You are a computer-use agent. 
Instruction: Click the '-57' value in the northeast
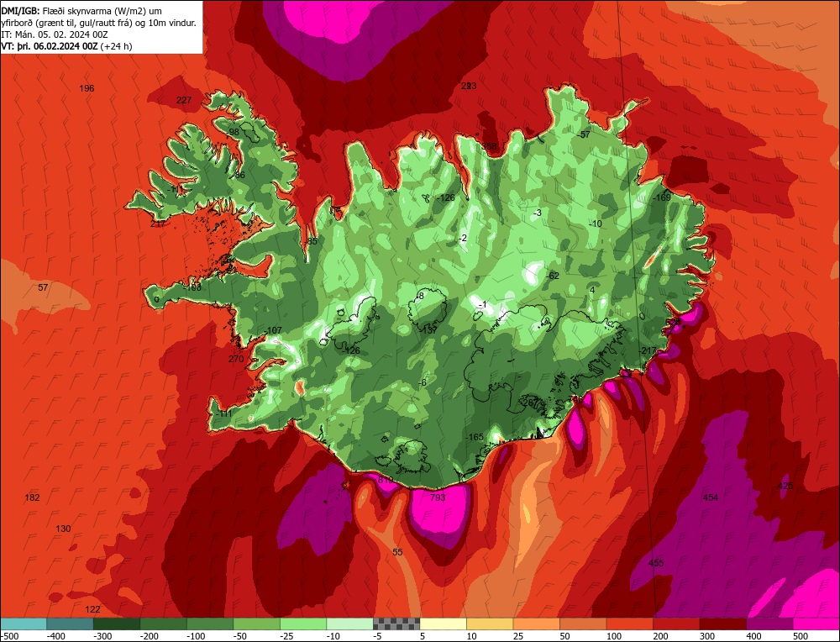point(584,134)
